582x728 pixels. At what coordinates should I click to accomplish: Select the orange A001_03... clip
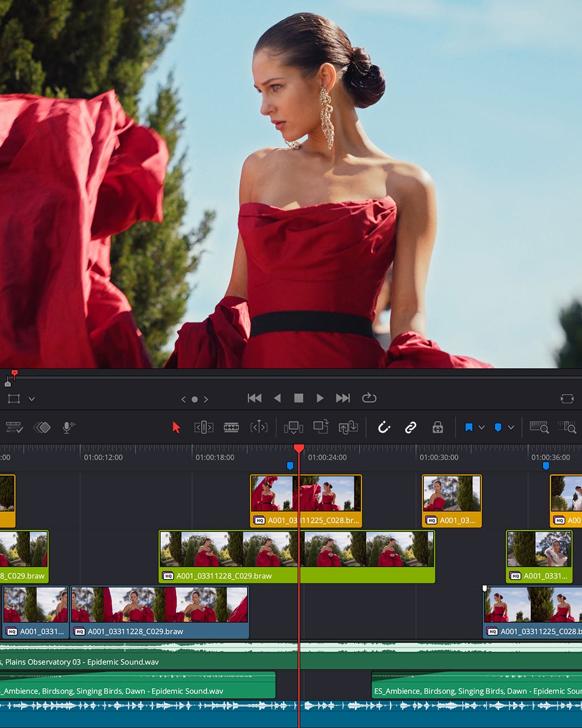[452, 501]
